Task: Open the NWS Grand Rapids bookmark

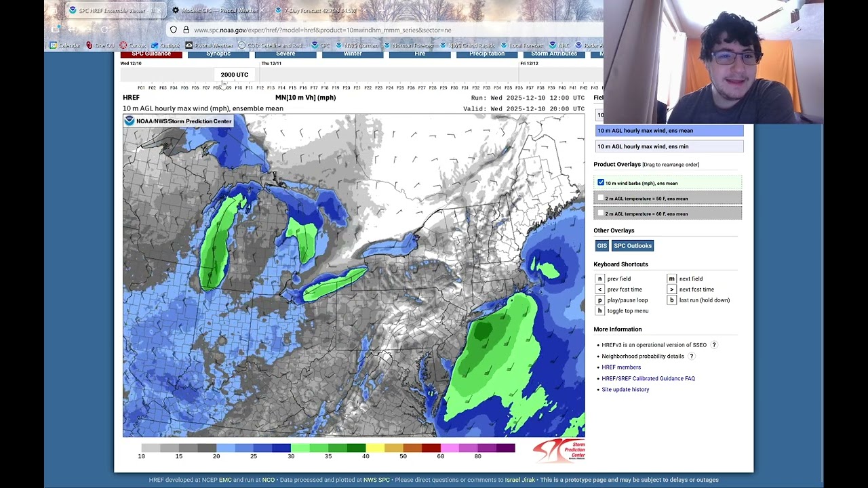Action: pyautogui.click(x=467, y=45)
